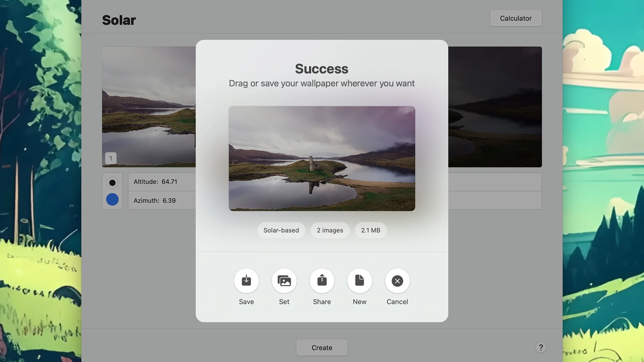Click the Save wallpaper icon
The image size is (644, 362).
(x=246, y=281)
